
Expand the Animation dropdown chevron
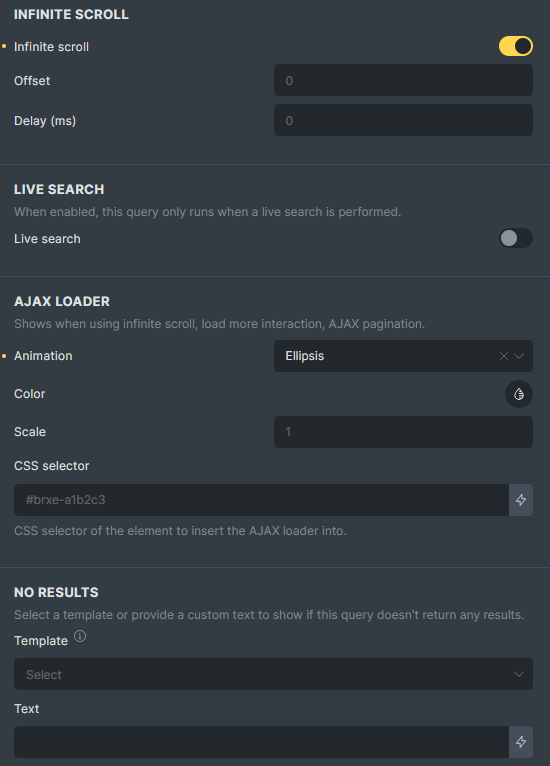point(519,356)
